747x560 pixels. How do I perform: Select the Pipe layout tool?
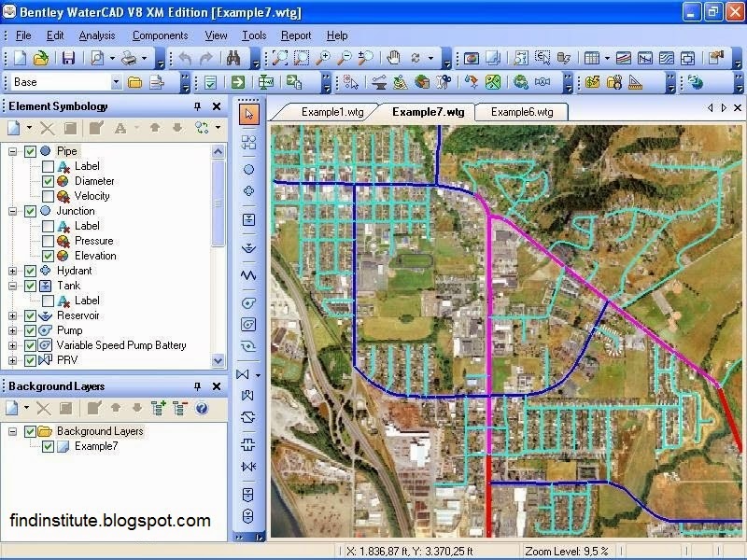pos(248,143)
